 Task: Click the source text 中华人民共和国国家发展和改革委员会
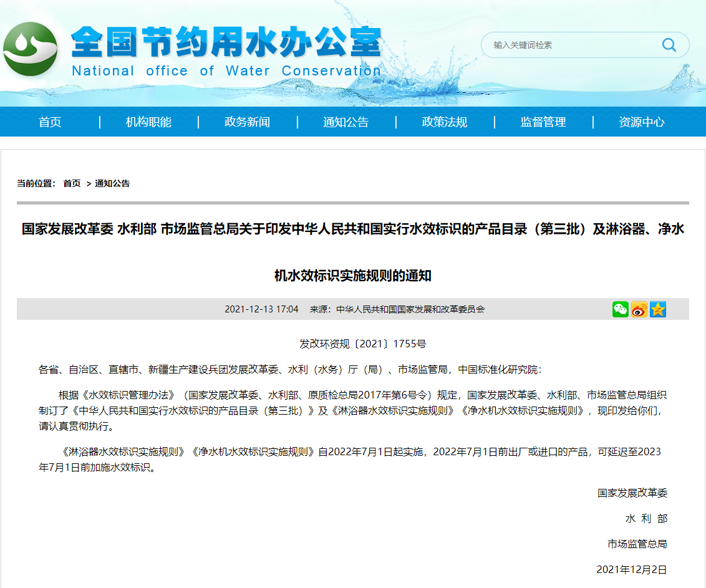pyautogui.click(x=410, y=309)
